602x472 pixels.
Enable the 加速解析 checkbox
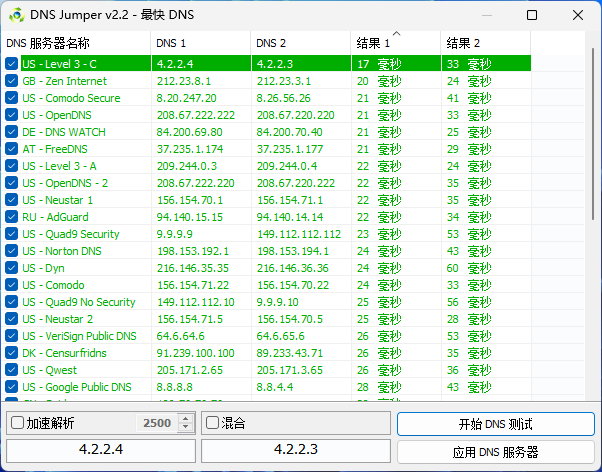(17, 423)
